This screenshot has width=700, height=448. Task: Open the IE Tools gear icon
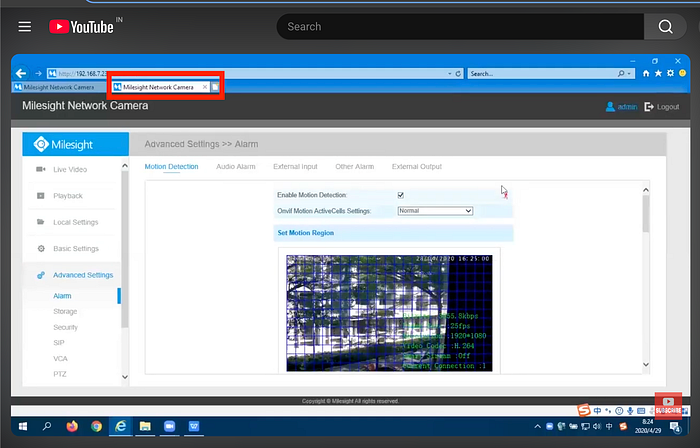tap(670, 73)
